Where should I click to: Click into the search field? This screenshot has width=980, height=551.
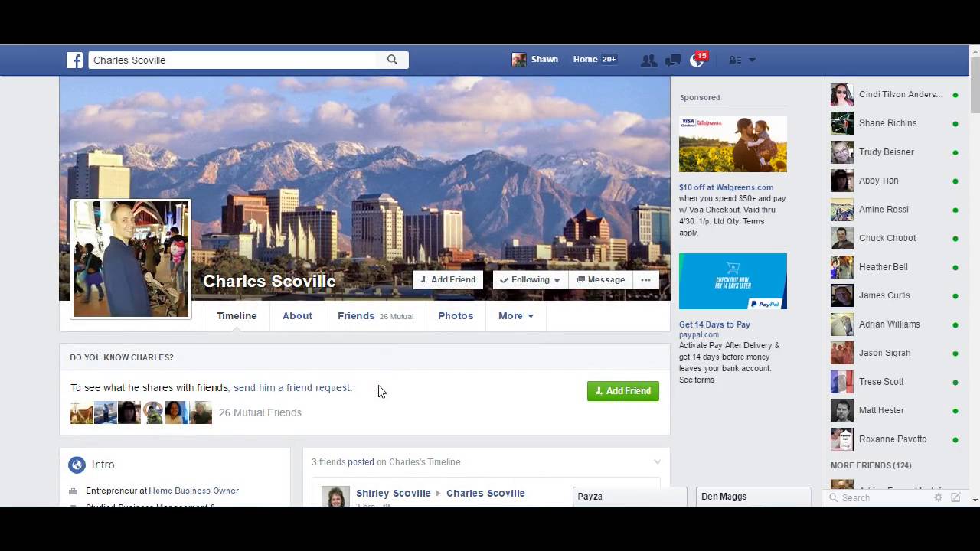pos(233,60)
